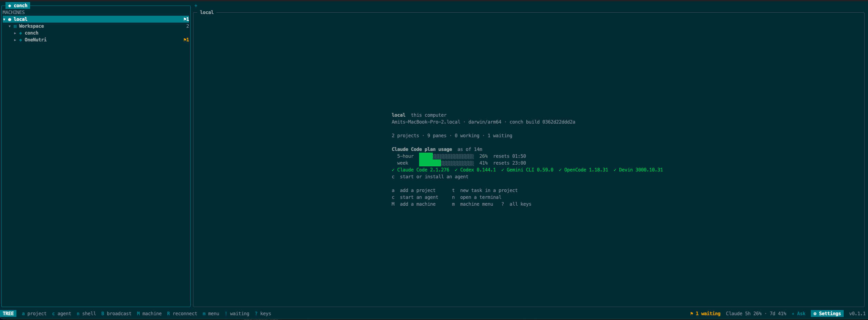Open a new tab with the plus icon

196,5
